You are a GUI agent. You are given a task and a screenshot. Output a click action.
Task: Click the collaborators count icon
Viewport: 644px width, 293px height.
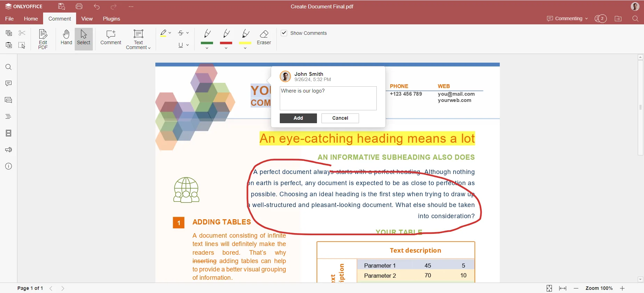[601, 19]
